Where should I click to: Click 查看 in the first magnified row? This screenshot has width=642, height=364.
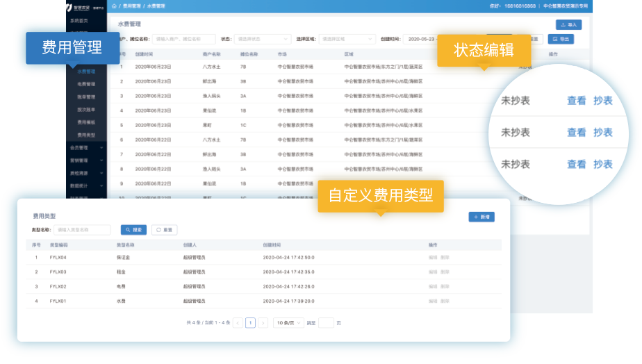[x=576, y=101]
